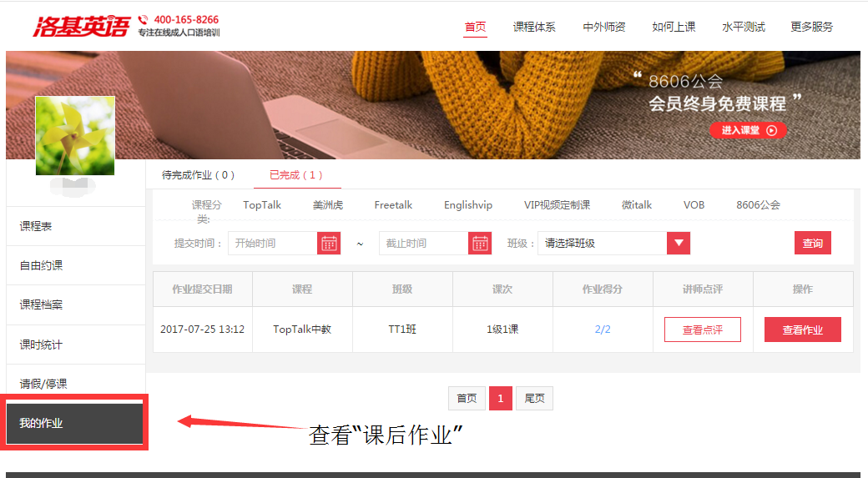Click the start date calendar icon

coord(329,244)
